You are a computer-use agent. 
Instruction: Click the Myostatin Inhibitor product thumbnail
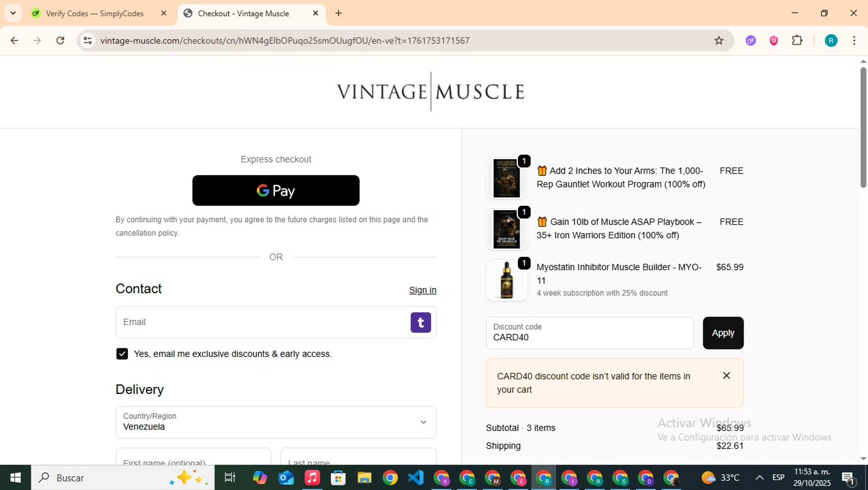pyautogui.click(x=506, y=280)
